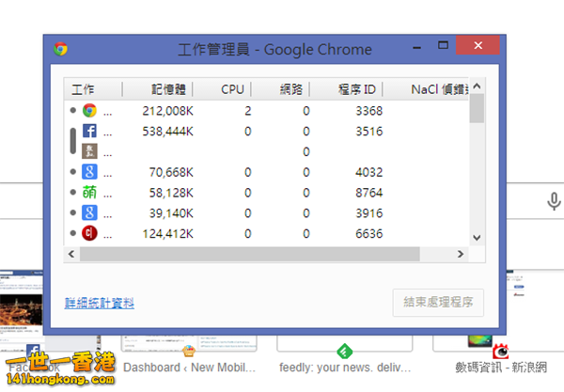Click process ID 8764
The width and height of the screenshot is (564, 392).
(x=369, y=193)
